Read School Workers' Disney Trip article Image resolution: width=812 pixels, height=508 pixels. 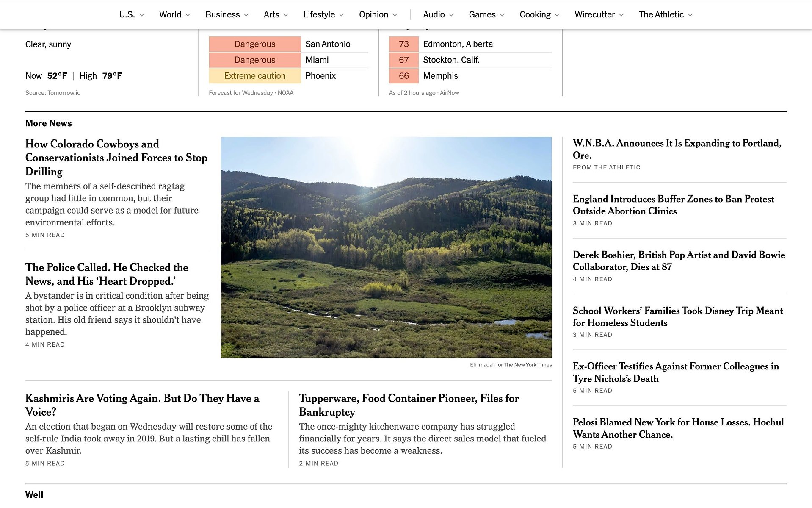(x=678, y=317)
